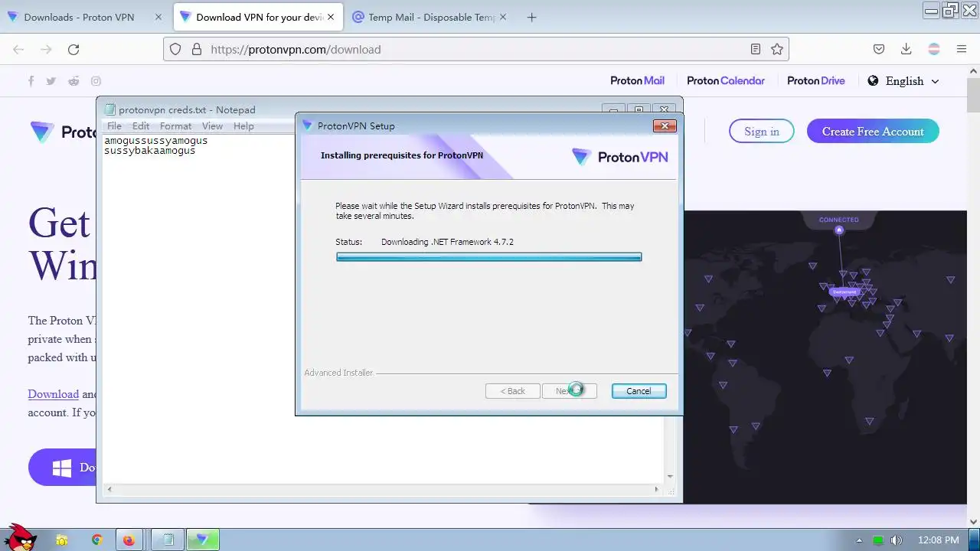Toggle reader view icon in address bar
Viewport: 980px width, 551px height.
pos(756,49)
